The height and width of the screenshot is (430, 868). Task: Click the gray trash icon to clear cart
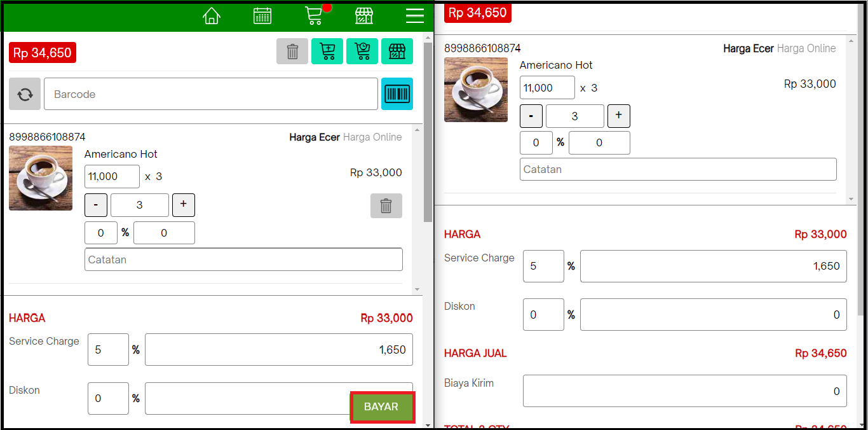pos(292,51)
